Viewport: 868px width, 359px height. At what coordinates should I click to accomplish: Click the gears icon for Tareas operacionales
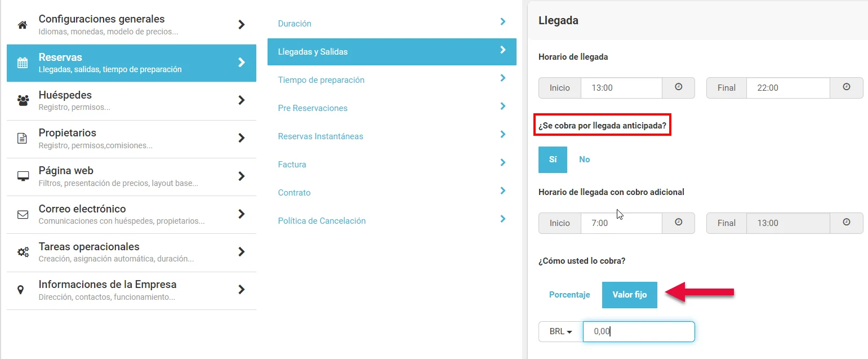pos(23,252)
